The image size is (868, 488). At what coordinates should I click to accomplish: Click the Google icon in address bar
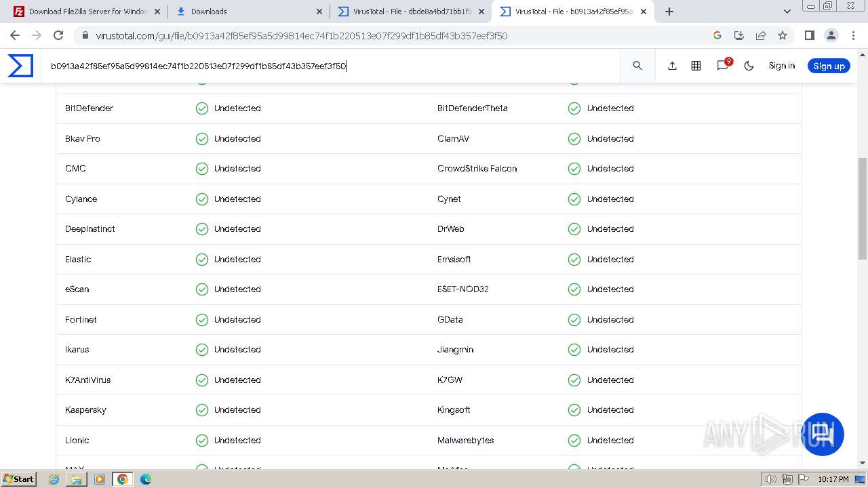point(717,35)
